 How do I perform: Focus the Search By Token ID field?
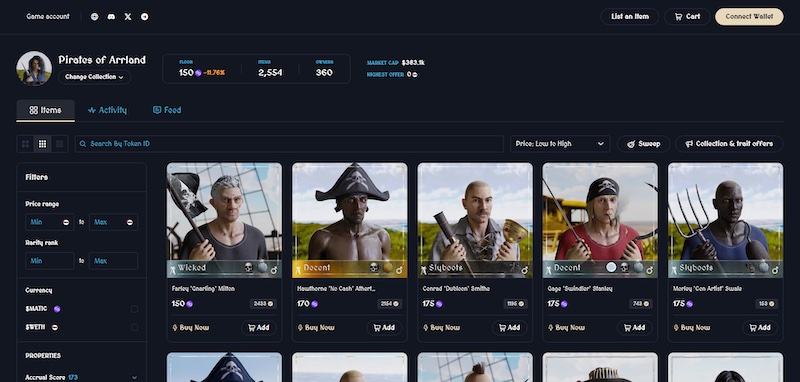[x=289, y=144]
